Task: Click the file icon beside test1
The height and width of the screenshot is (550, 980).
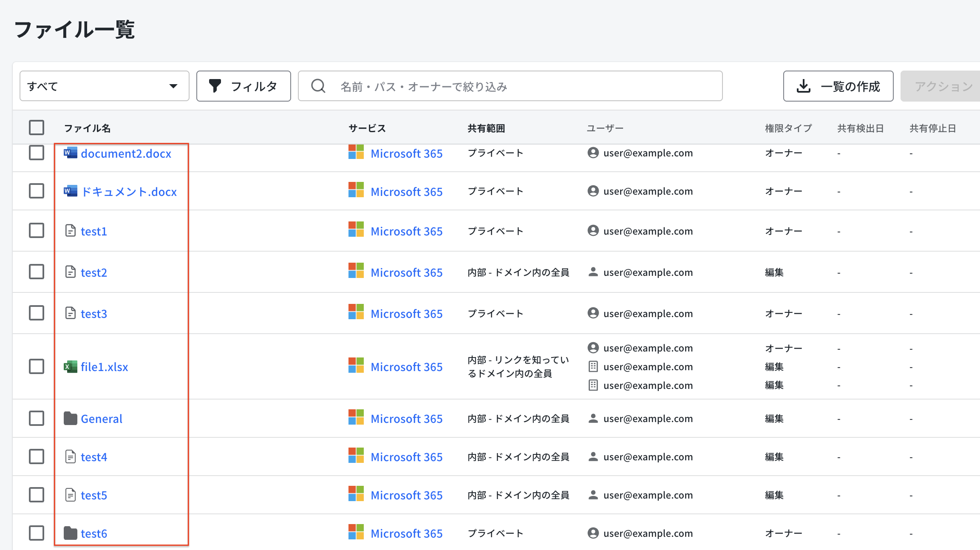Action: tap(71, 230)
